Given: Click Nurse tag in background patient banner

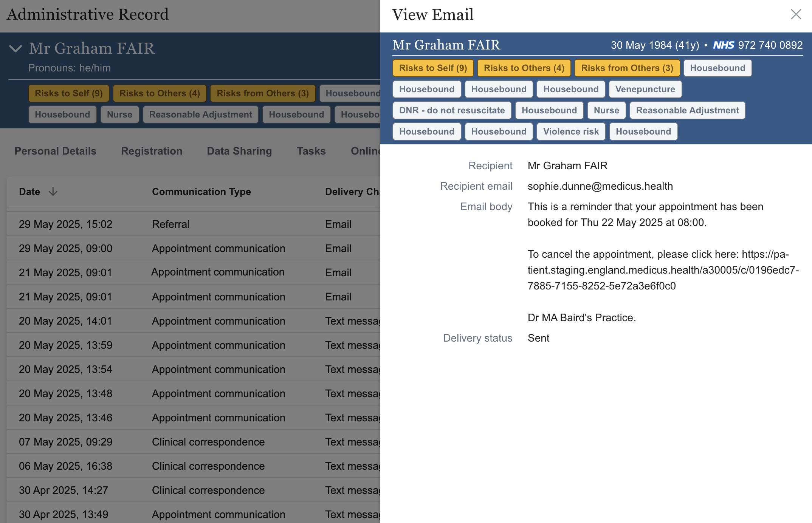Looking at the screenshot, I should click(x=119, y=115).
